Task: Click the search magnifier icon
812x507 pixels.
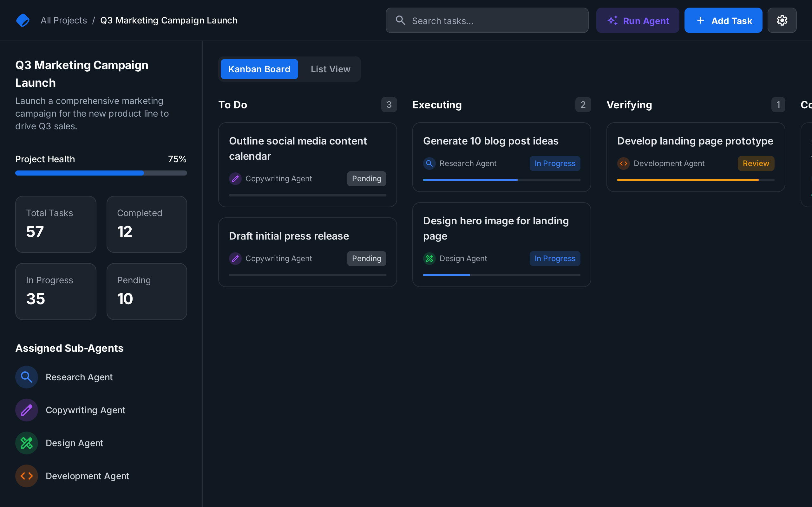Action: [x=400, y=20]
